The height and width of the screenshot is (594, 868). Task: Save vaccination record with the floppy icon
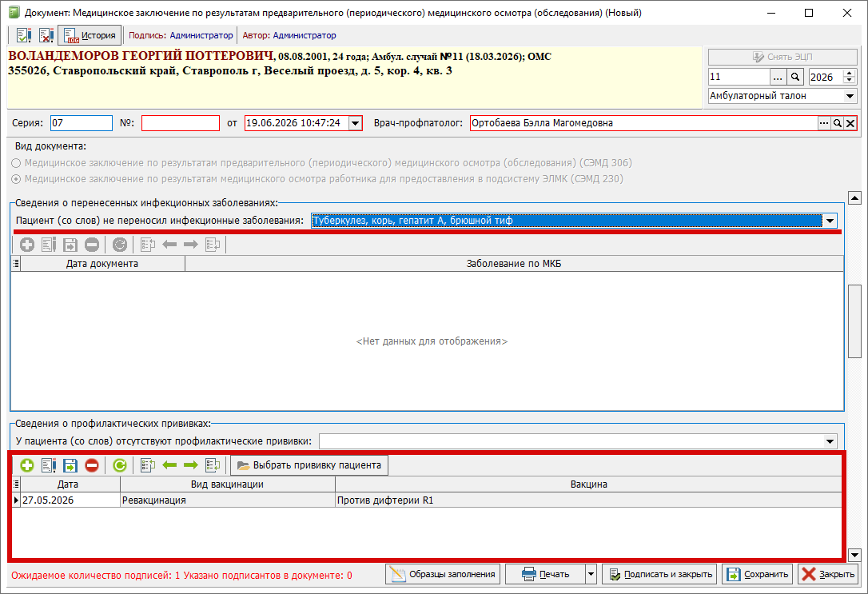(x=70, y=465)
